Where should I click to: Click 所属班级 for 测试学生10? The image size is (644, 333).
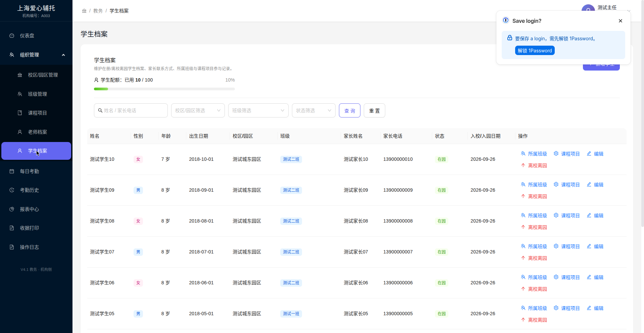[x=534, y=154]
